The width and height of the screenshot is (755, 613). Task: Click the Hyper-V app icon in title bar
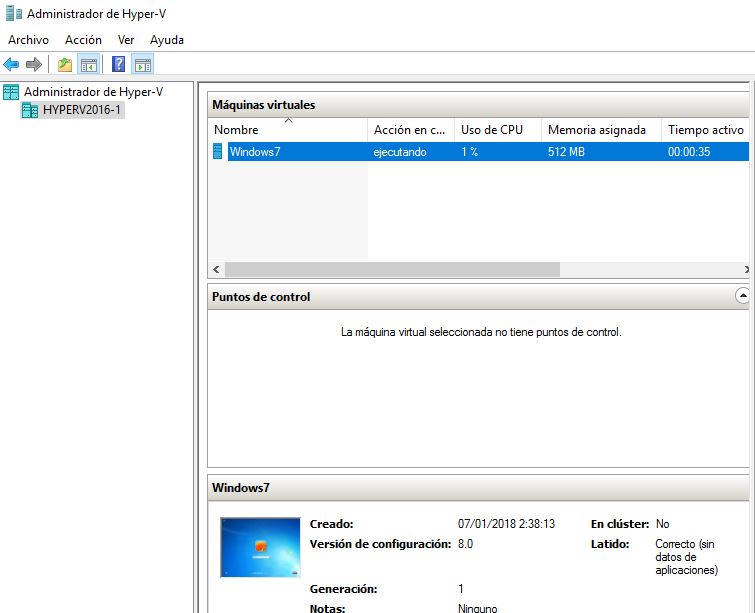point(13,13)
